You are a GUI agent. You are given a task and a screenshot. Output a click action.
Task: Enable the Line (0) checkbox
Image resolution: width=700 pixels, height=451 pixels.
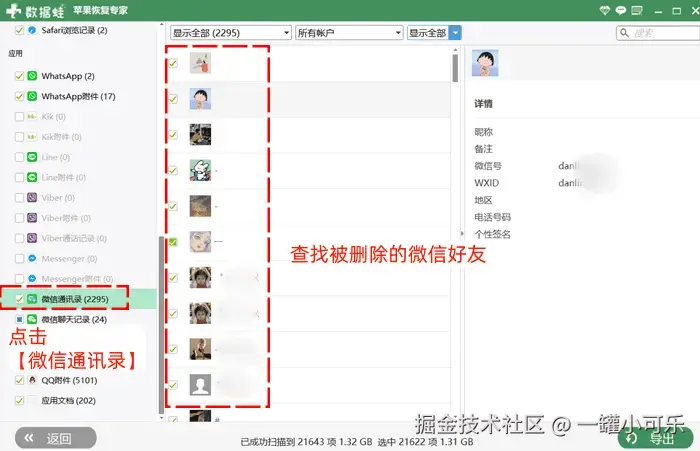tap(19, 157)
